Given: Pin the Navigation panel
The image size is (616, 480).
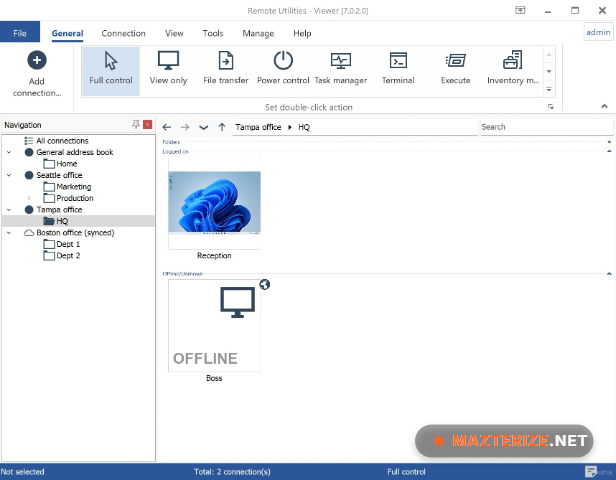Looking at the screenshot, I should click(136, 125).
